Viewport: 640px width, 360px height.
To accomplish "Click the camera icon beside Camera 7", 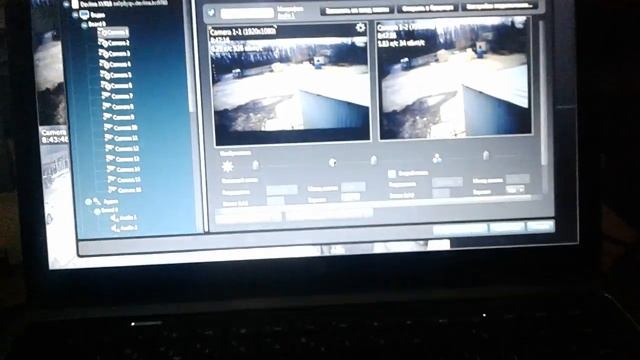I will click(x=107, y=96).
